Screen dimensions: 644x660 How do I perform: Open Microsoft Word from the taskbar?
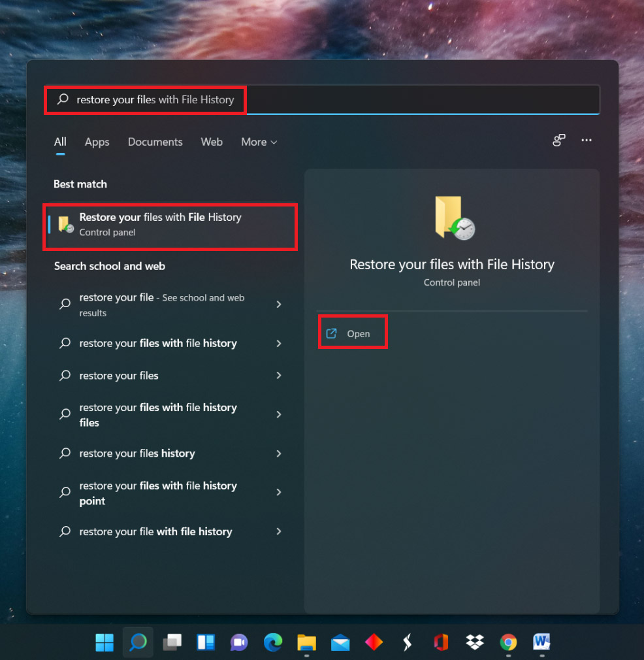pos(541,642)
